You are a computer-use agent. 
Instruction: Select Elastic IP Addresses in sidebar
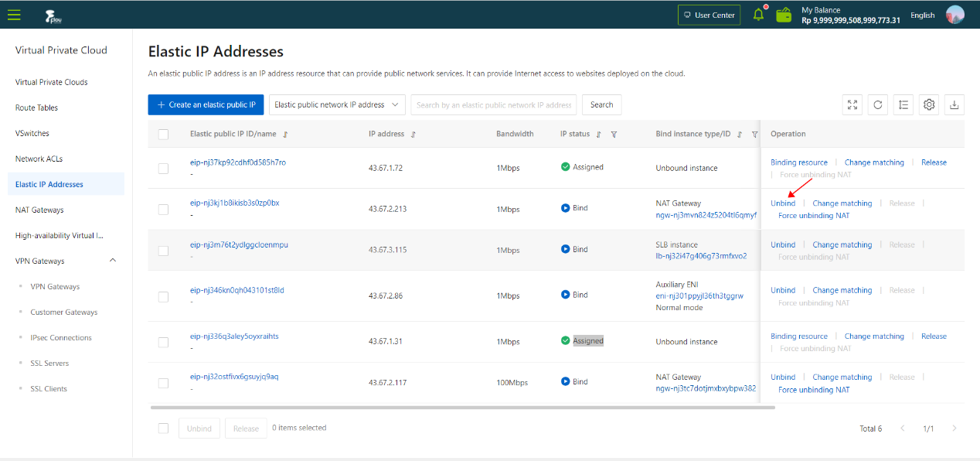(66, 184)
